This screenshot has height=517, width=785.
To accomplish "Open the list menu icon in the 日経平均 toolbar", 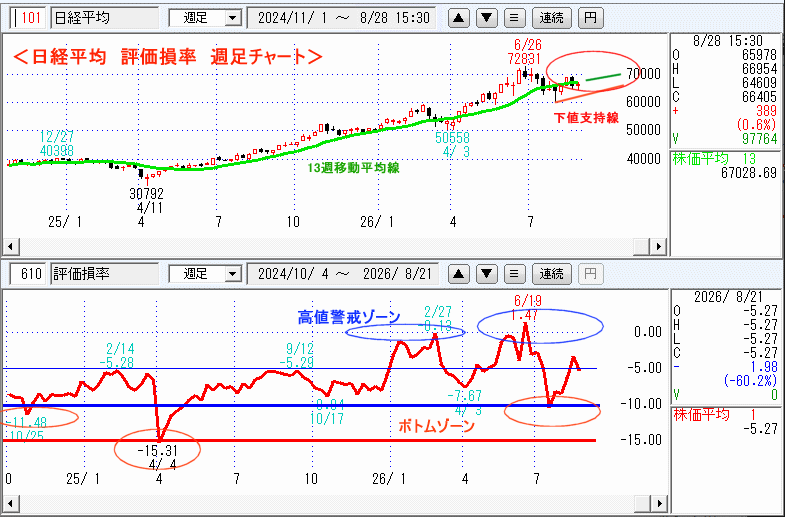I will click(514, 19).
